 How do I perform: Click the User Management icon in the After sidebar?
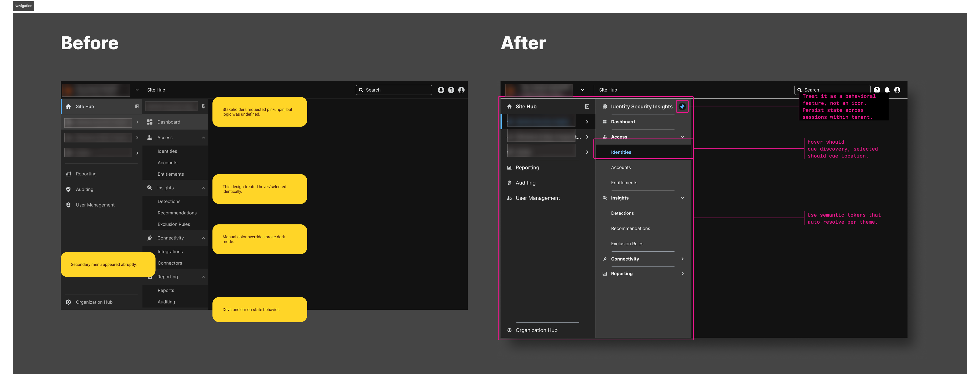click(x=509, y=198)
